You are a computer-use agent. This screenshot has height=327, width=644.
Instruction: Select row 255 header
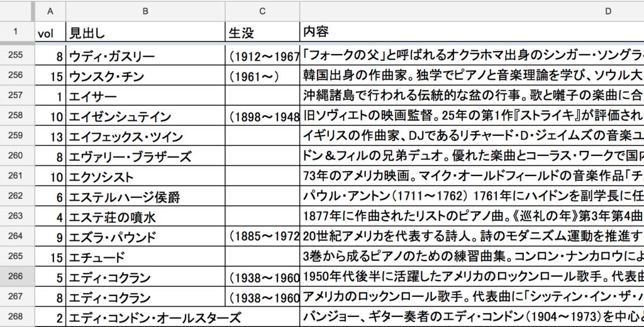(16, 55)
